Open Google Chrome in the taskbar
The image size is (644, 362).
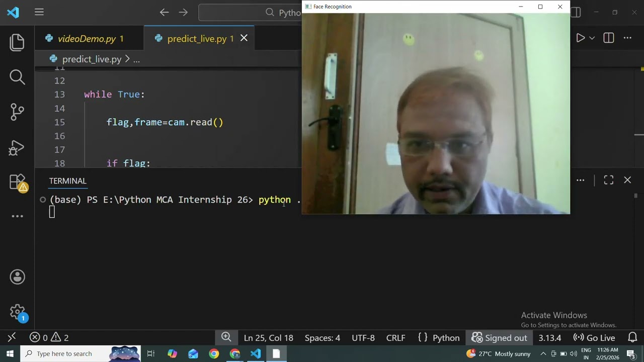pos(214,353)
